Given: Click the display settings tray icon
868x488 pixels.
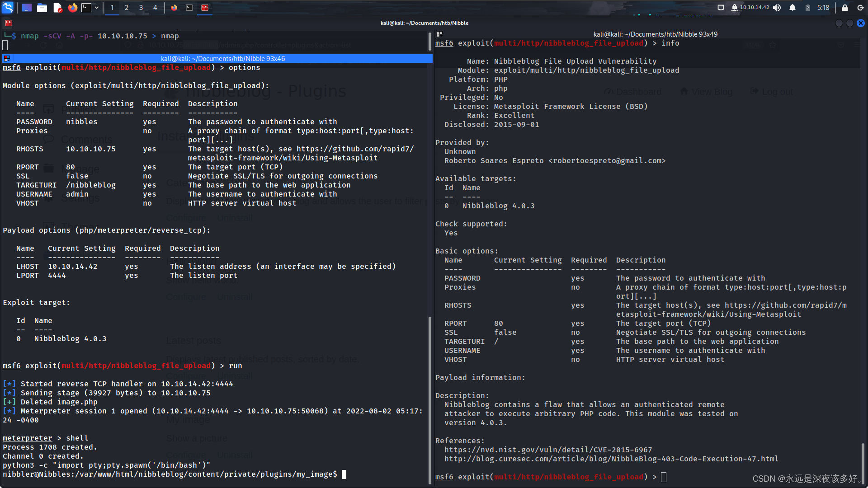Looking at the screenshot, I should click(x=721, y=8).
